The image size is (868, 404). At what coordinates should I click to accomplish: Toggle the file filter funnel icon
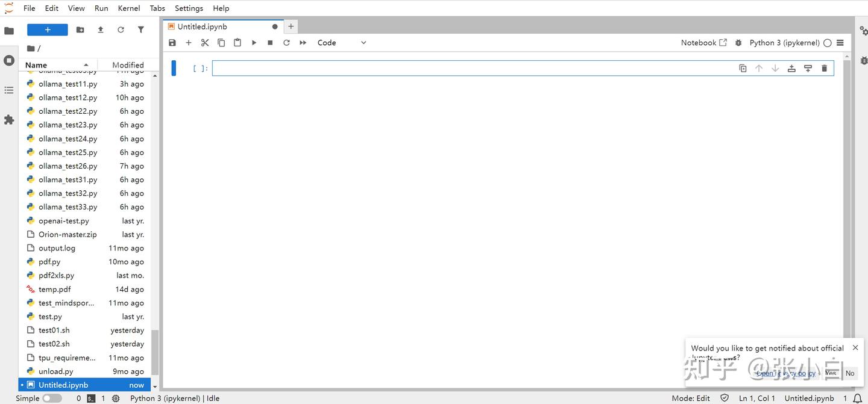[x=140, y=30]
